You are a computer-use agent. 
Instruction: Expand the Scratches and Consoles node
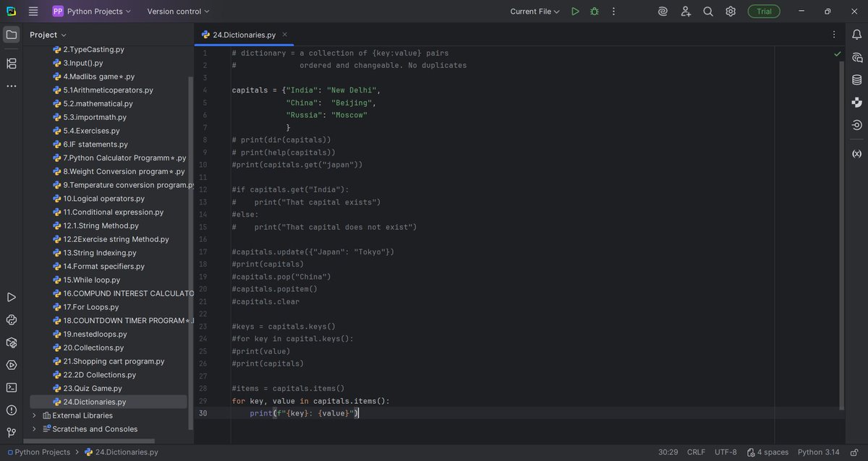click(x=34, y=429)
